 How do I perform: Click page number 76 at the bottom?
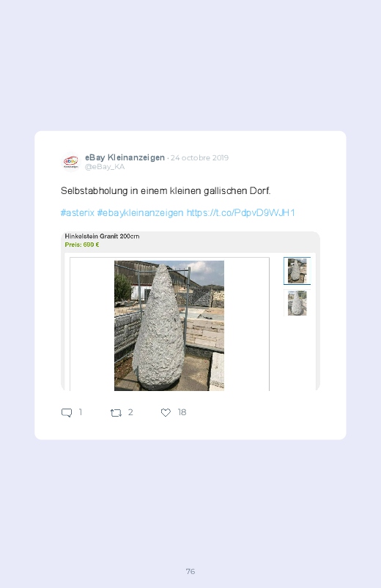click(190, 571)
